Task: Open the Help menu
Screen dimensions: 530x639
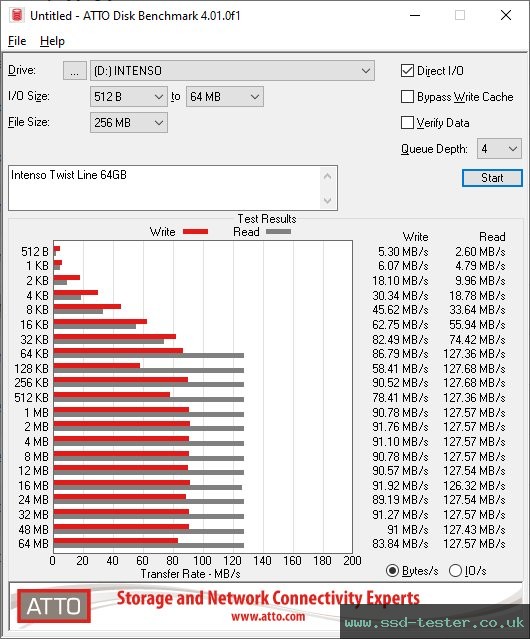Action: coord(52,41)
